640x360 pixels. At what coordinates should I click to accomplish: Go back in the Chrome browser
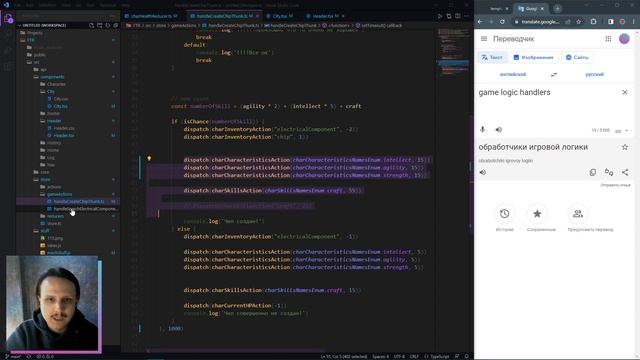click(x=480, y=22)
